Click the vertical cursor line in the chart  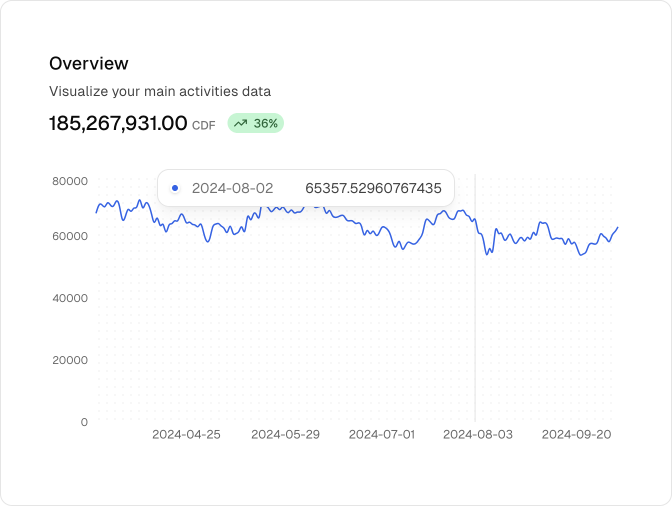tap(475, 320)
